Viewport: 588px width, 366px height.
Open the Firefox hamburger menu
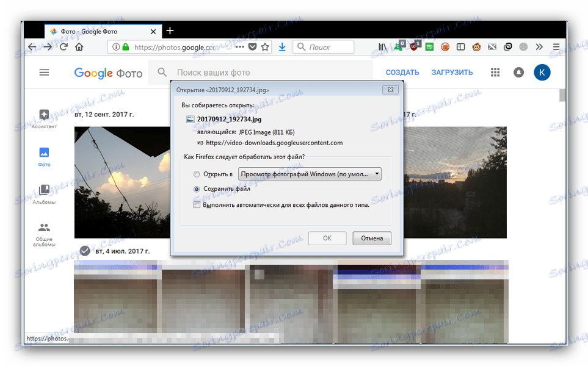click(x=556, y=47)
